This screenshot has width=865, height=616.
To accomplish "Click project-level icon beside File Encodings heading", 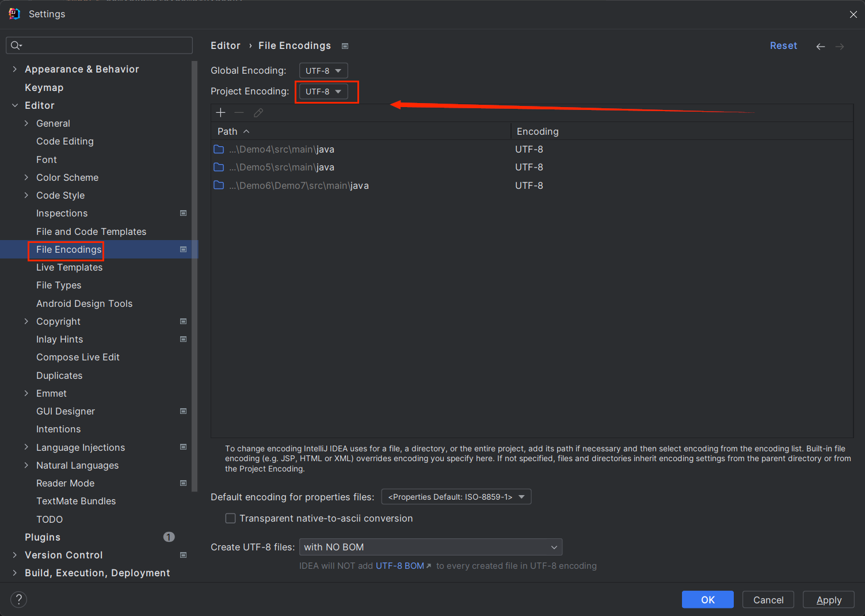I will (345, 46).
